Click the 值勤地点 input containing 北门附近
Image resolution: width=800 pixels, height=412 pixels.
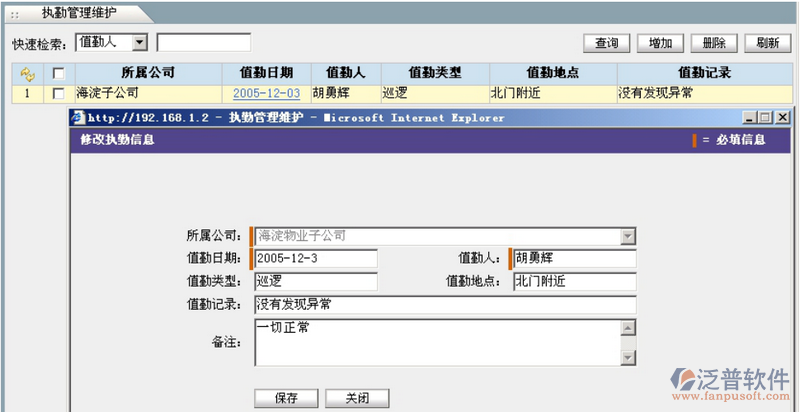point(574,281)
